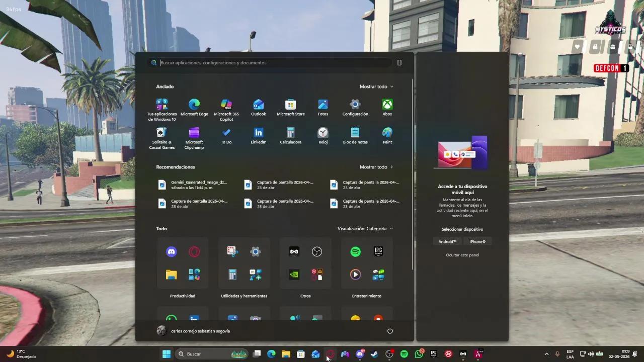Open Tus aplicaciones de Windows 10
Image resolution: width=644 pixels, height=362 pixels.
pos(162,110)
